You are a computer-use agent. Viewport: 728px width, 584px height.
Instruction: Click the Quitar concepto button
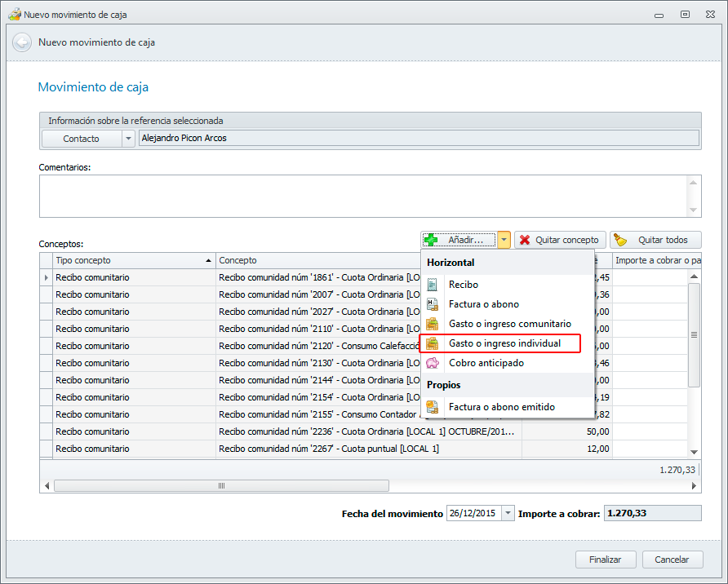(x=560, y=240)
